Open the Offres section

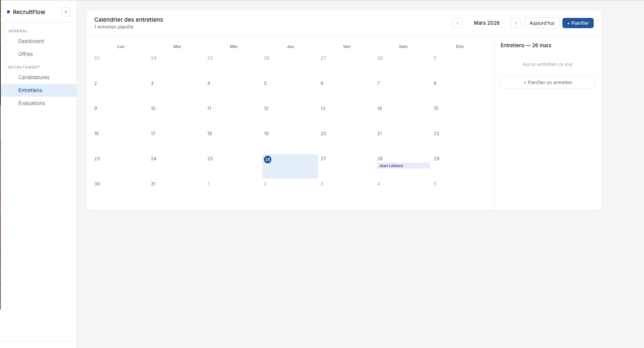[26, 54]
